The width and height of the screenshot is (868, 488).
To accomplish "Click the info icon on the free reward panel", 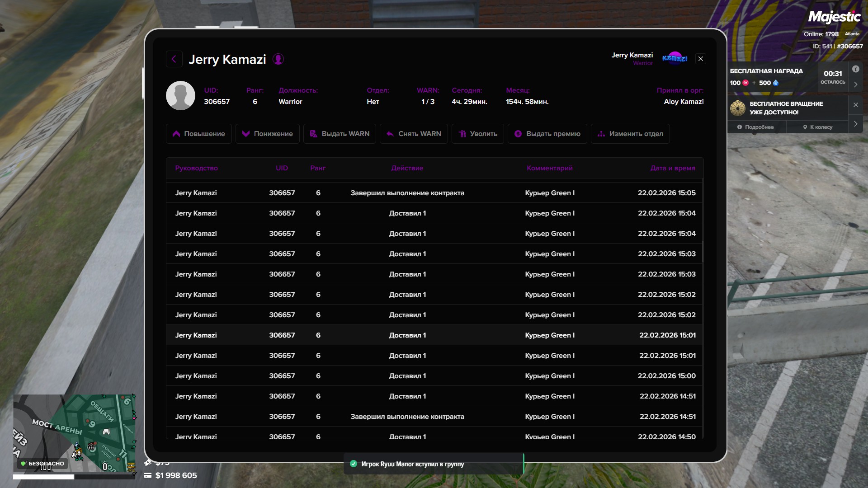I will pyautogui.click(x=855, y=69).
